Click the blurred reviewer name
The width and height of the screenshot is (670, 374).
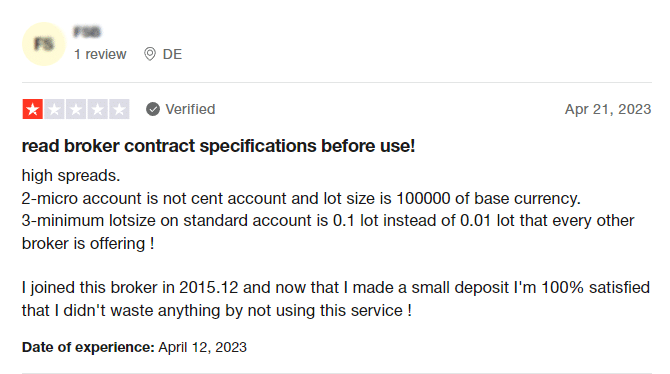[x=87, y=32]
